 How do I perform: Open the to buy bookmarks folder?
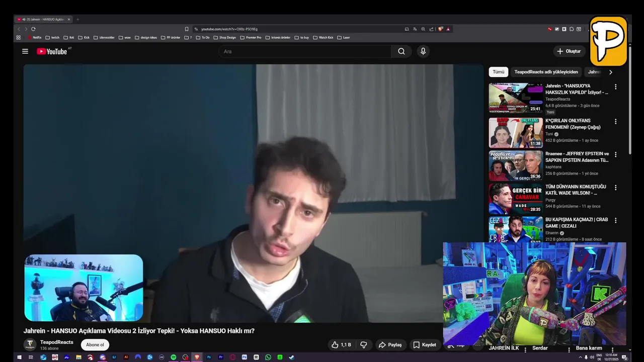[302, 38]
